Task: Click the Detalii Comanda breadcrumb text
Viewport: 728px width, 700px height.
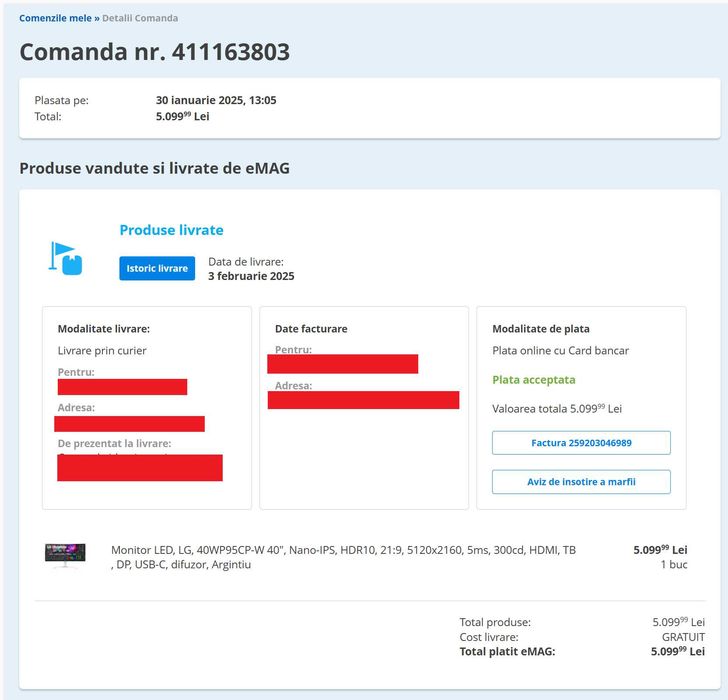Action: [x=140, y=18]
